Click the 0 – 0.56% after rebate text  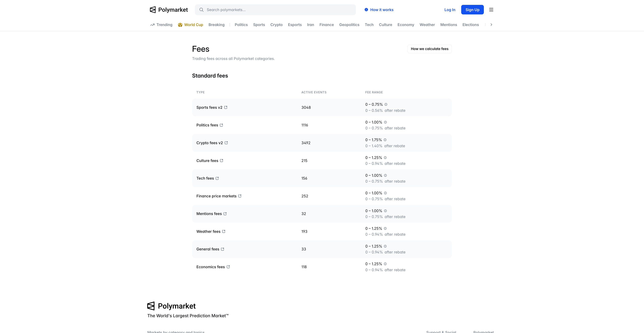point(385,110)
